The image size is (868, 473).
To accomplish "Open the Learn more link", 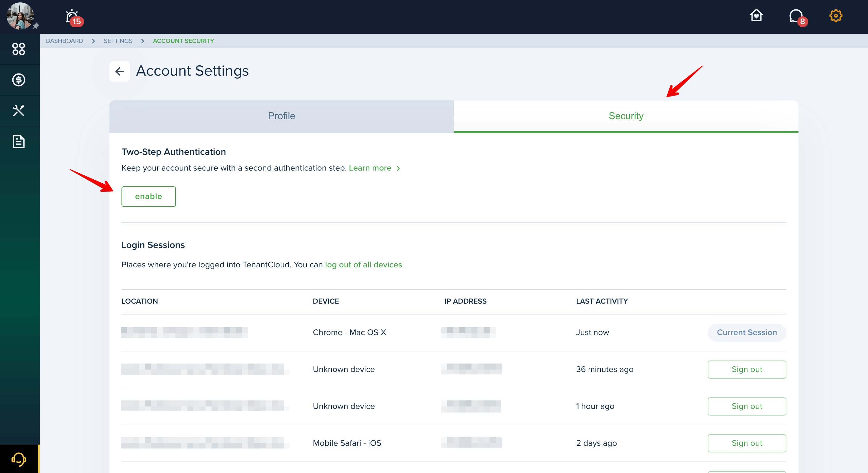I will (x=370, y=168).
